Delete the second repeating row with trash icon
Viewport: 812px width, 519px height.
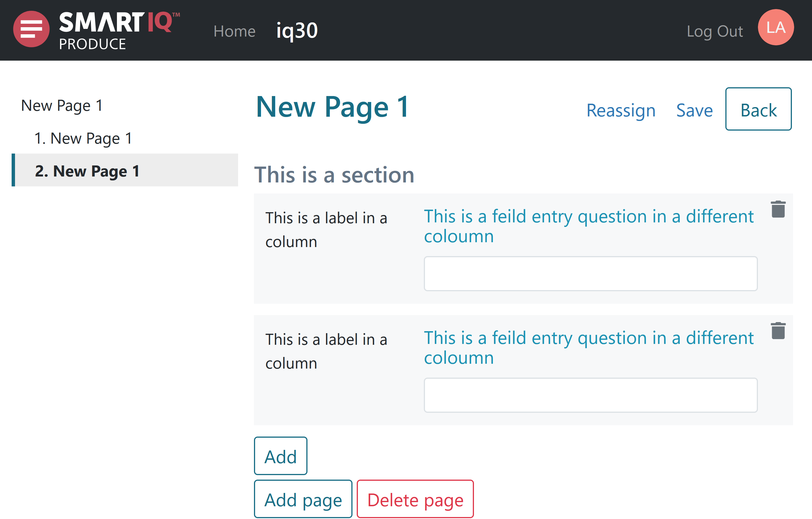[x=778, y=331]
